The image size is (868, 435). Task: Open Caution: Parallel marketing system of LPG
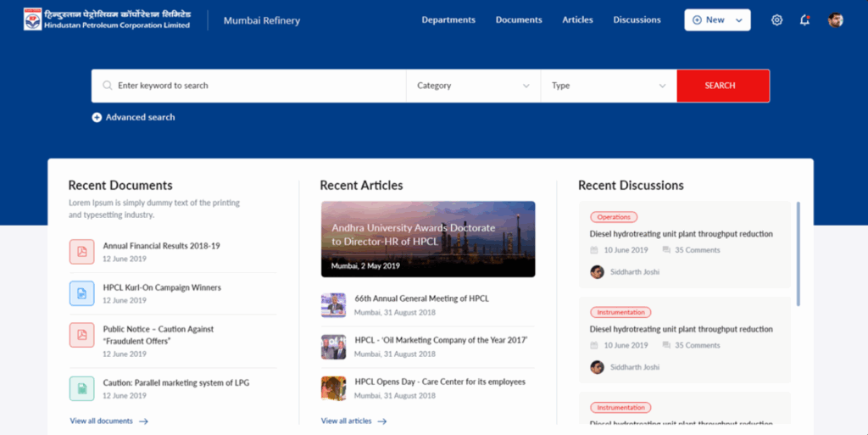(176, 382)
